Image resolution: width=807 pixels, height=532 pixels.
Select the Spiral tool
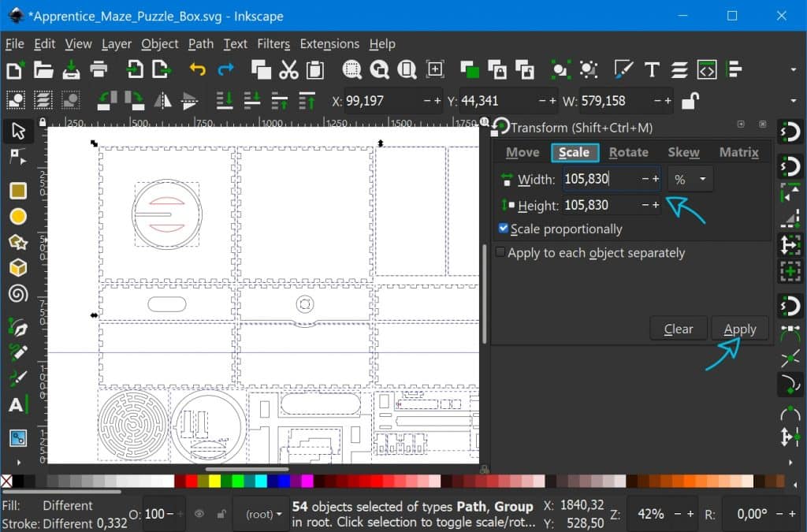[18, 294]
